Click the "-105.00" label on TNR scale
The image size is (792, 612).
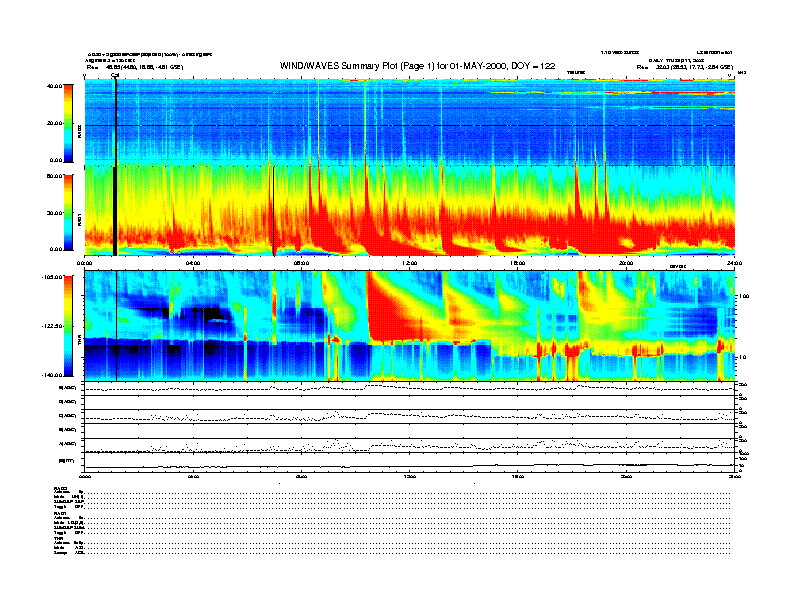pos(52,277)
